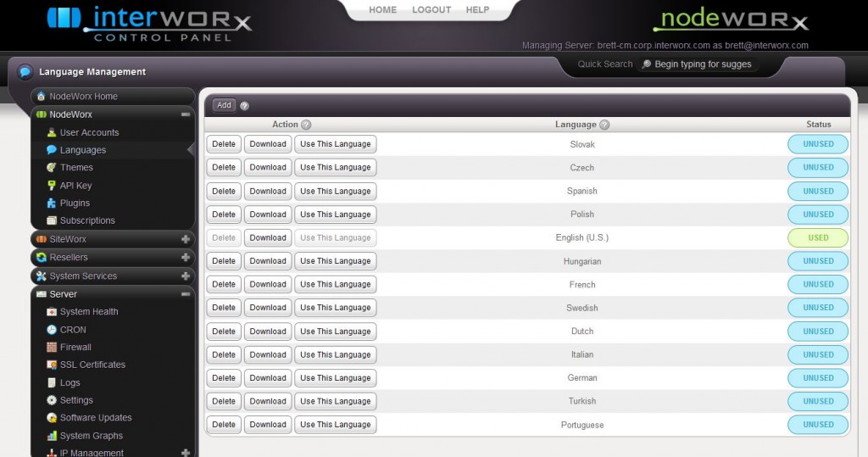Delete the Portuguese language
The width and height of the screenshot is (868, 457).
click(x=224, y=424)
